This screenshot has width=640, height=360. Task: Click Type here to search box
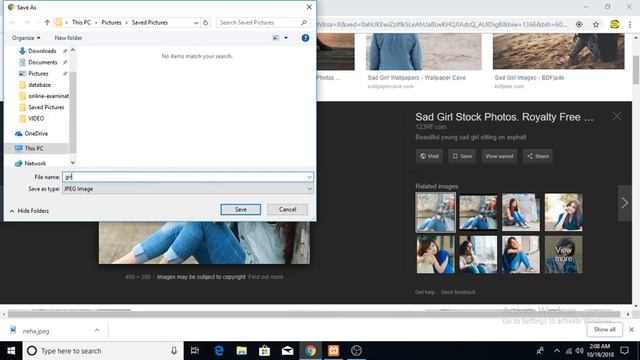[103, 351]
